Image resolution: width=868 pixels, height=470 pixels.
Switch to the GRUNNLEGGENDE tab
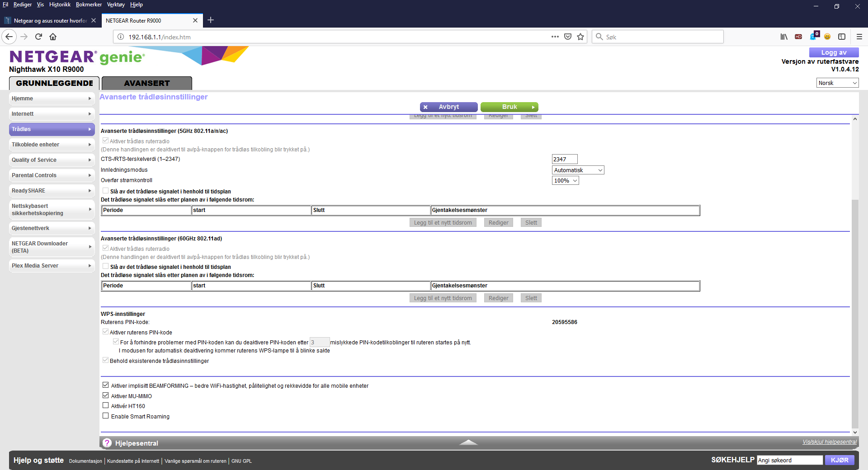pyautogui.click(x=54, y=83)
